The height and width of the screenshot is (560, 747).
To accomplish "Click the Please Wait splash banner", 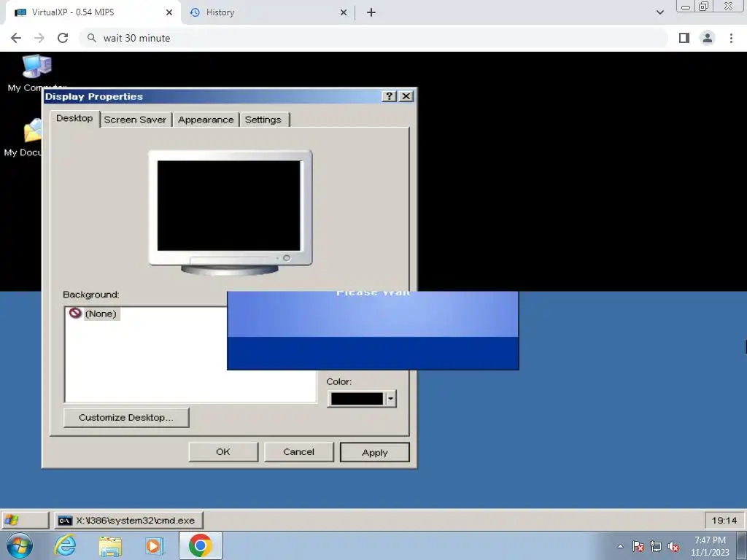I will (x=373, y=330).
